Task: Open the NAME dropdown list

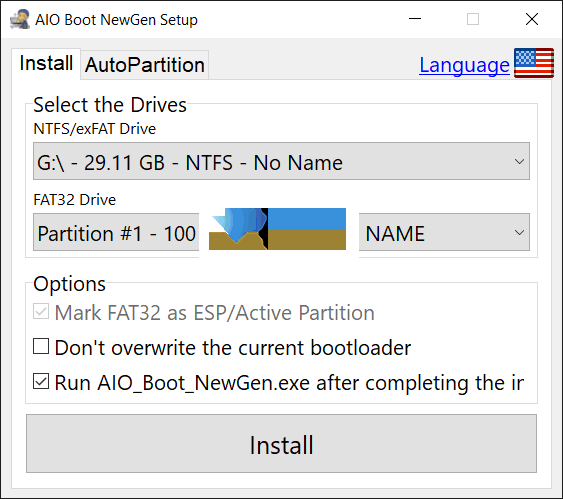Action: (x=444, y=232)
